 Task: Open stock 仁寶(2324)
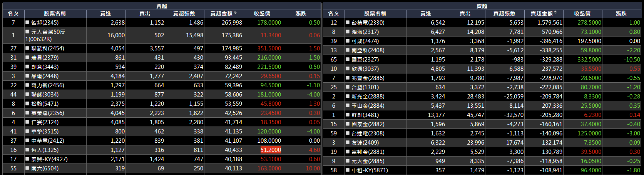pyautogui.click(x=45, y=122)
